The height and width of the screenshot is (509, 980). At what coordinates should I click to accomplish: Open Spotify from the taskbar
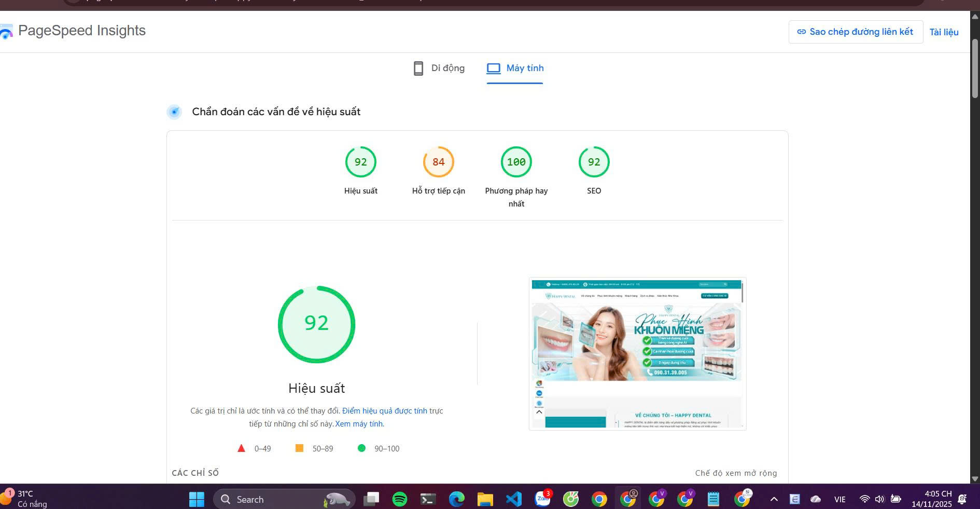pos(400,499)
